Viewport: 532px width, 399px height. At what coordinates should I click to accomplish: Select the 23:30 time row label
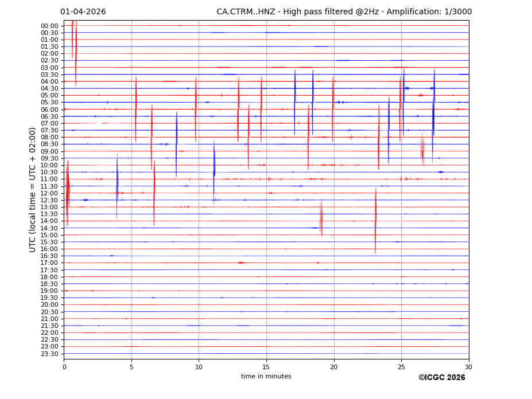coord(49,354)
